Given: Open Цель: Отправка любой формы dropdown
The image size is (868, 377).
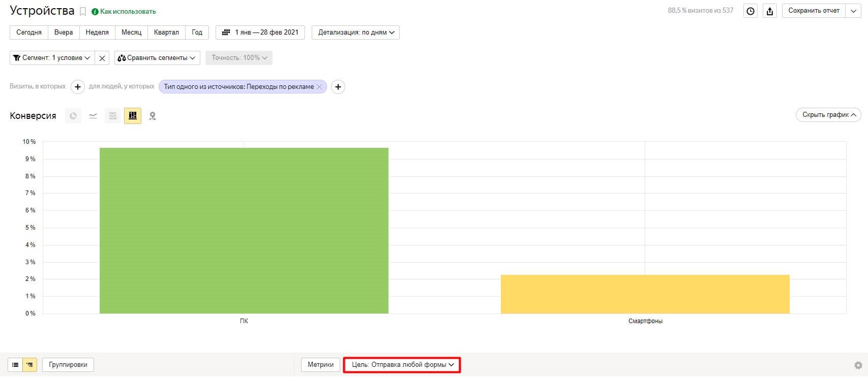Looking at the screenshot, I should coord(402,365).
